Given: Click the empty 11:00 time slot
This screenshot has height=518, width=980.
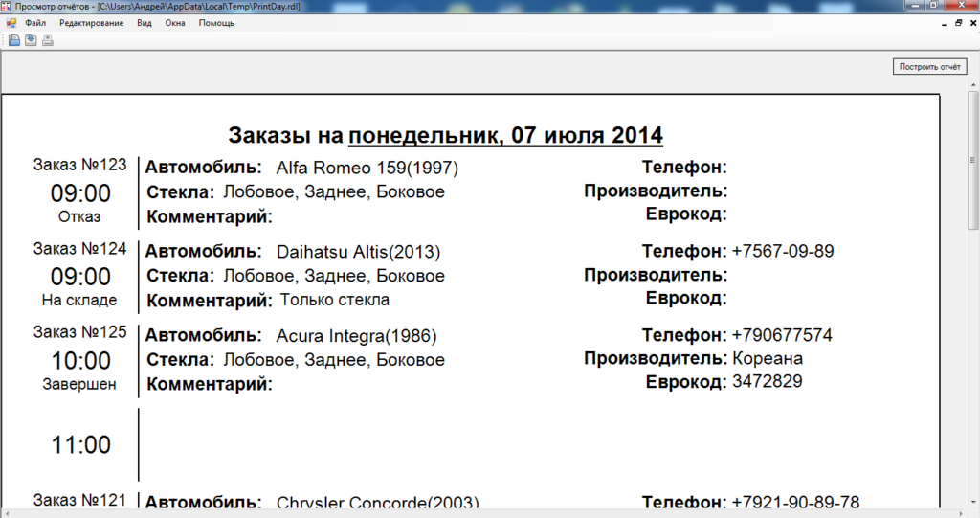Looking at the screenshot, I should point(80,445).
